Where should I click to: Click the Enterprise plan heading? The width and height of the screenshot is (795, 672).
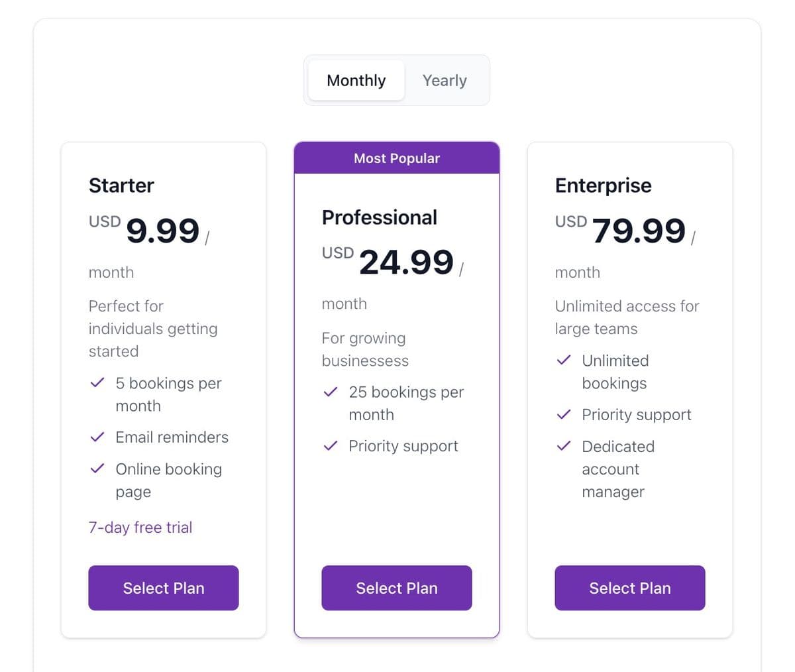(x=603, y=186)
